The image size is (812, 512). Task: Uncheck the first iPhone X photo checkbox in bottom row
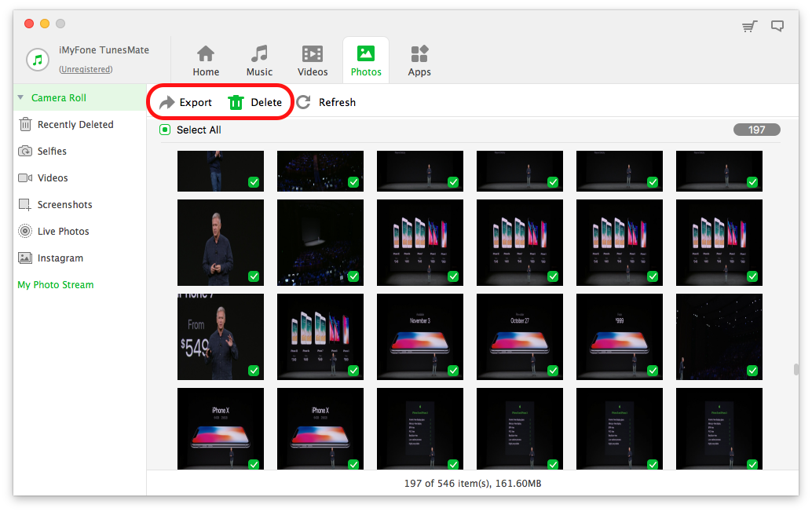(254, 464)
